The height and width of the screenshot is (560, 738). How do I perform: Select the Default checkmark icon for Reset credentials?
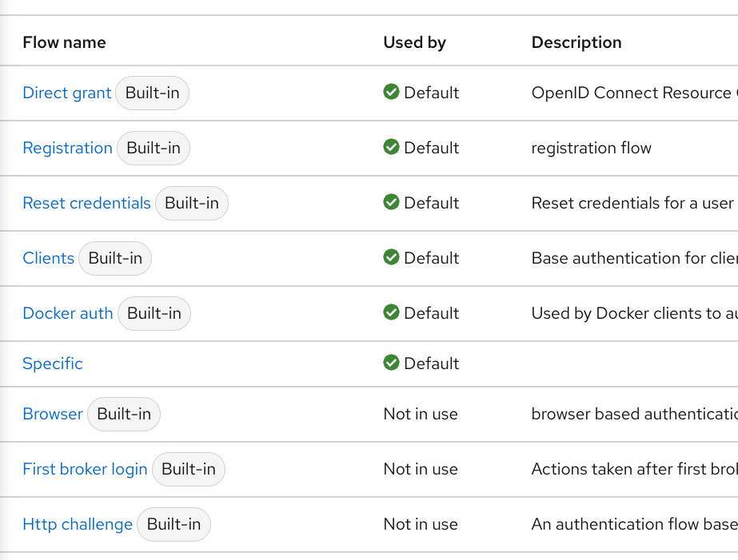tap(391, 203)
